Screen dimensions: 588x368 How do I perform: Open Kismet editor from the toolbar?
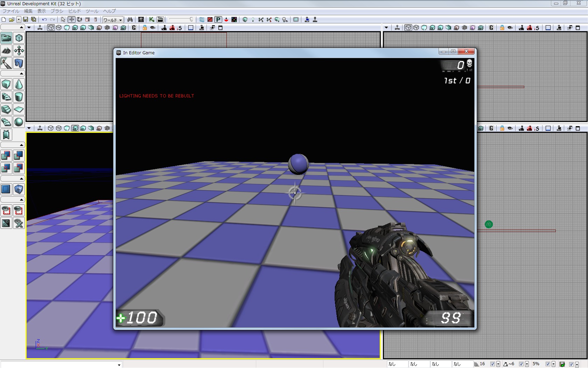[x=152, y=20]
